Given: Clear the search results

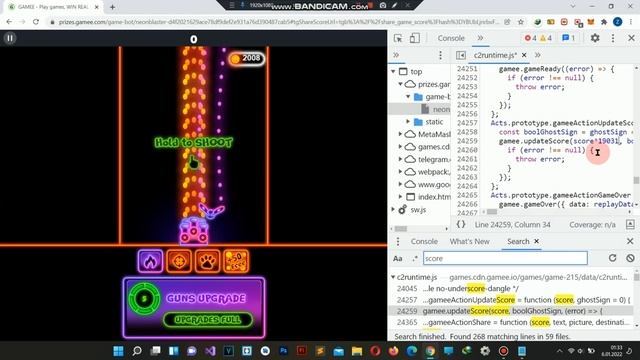Looking at the screenshot, I should [x=630, y=258].
